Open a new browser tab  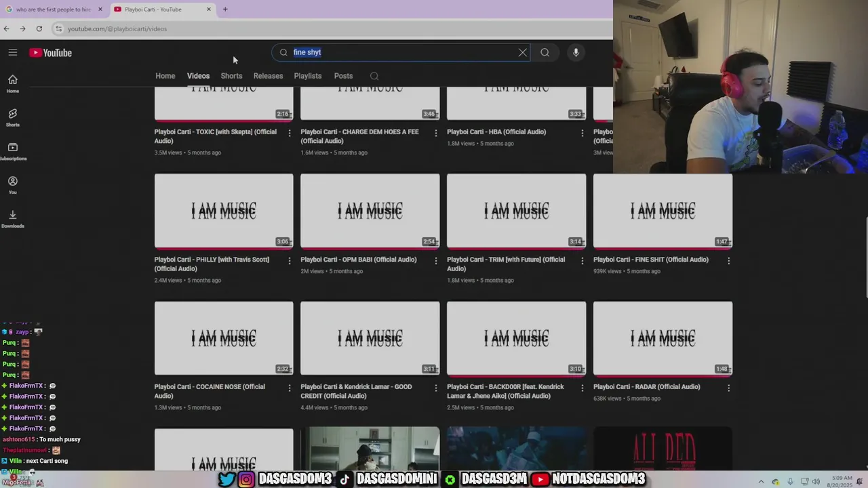point(225,9)
